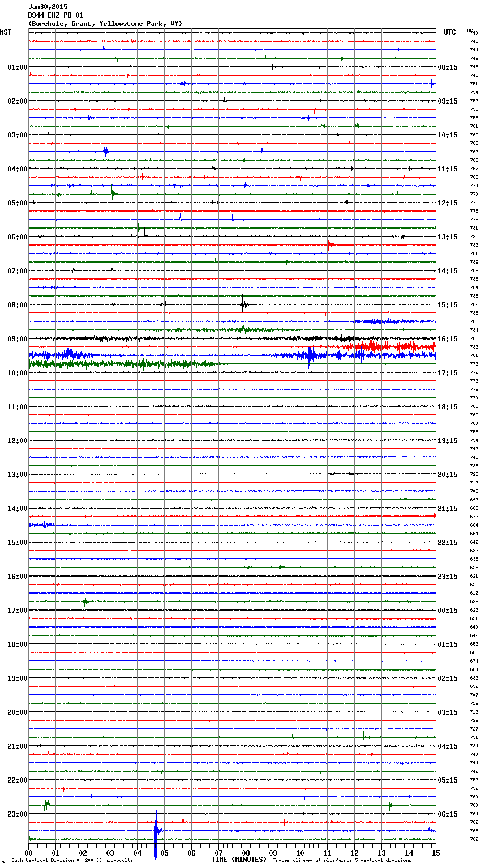Click the "08:00" MST hour label
The image size is (481, 868).
click(x=17, y=305)
